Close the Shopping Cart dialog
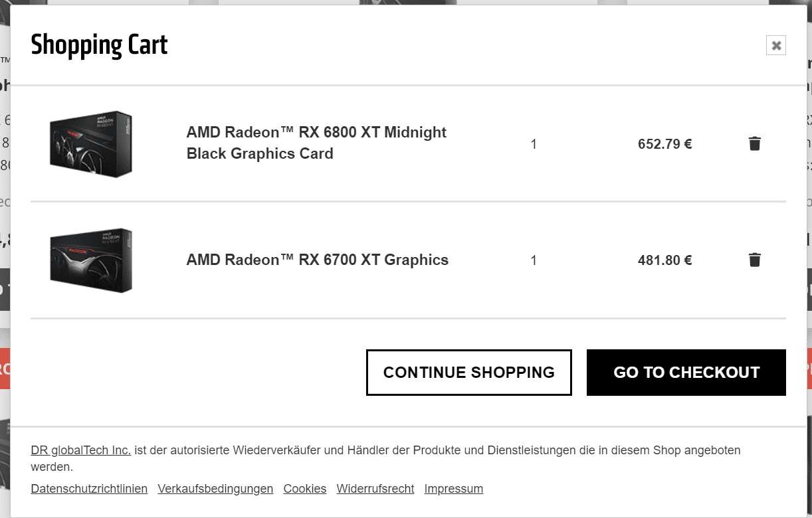Screen dimensions: 812x518 point(775,45)
